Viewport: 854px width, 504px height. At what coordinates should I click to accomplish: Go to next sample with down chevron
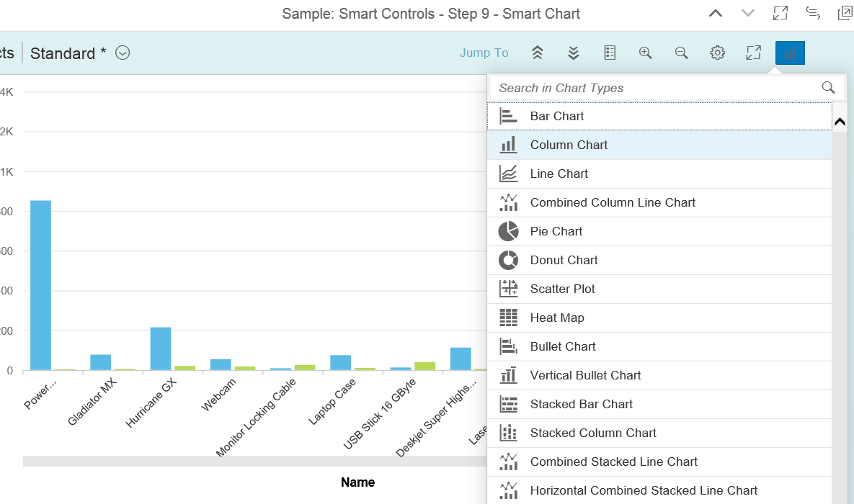[747, 14]
